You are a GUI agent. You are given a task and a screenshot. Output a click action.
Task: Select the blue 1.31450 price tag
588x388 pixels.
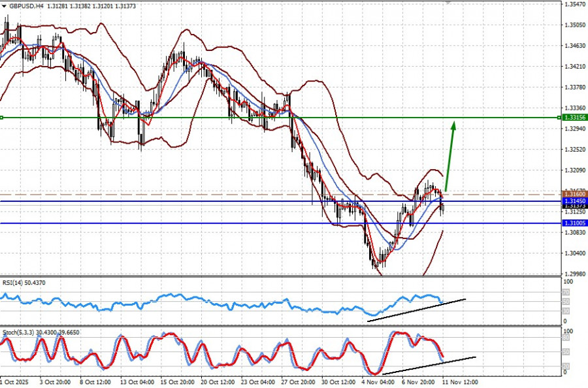(x=575, y=201)
